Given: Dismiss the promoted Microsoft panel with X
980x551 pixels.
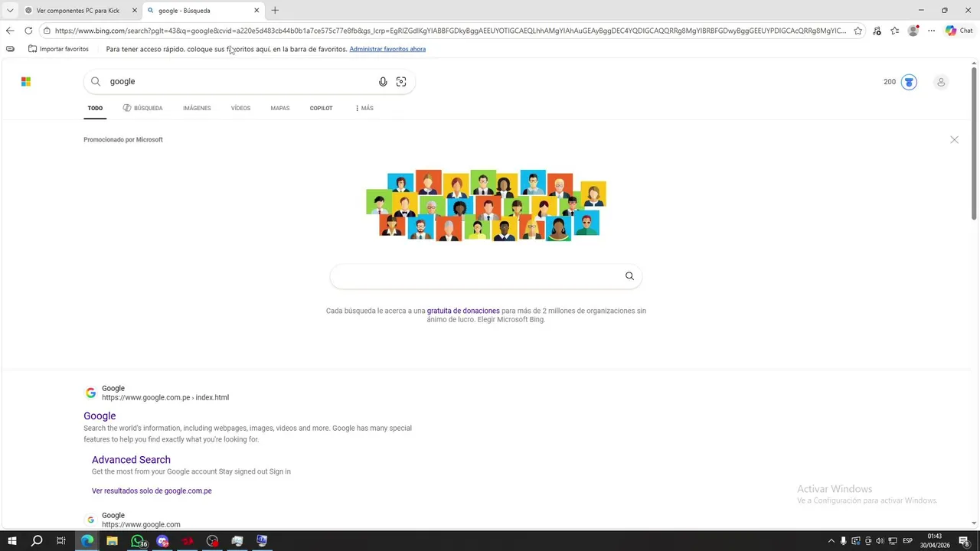Looking at the screenshot, I should click(x=954, y=140).
